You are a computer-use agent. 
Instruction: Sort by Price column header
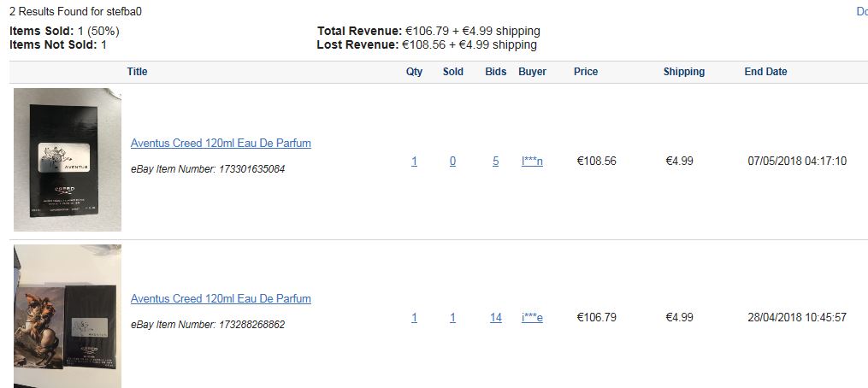586,72
